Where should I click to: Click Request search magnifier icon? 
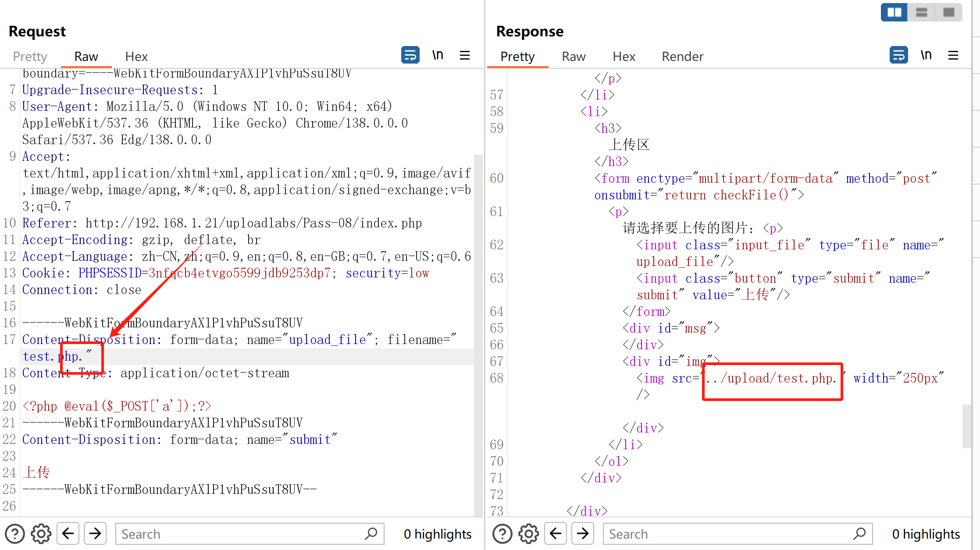click(371, 534)
